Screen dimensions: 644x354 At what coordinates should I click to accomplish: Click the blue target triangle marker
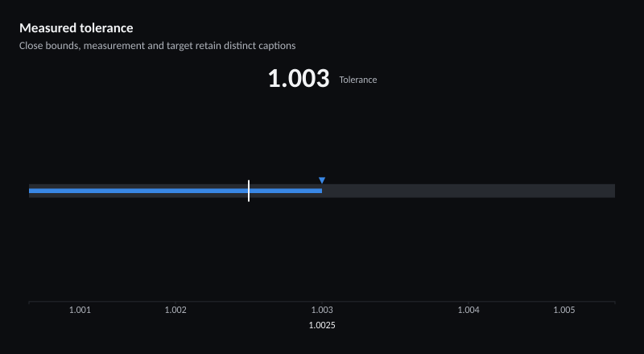[322, 180]
